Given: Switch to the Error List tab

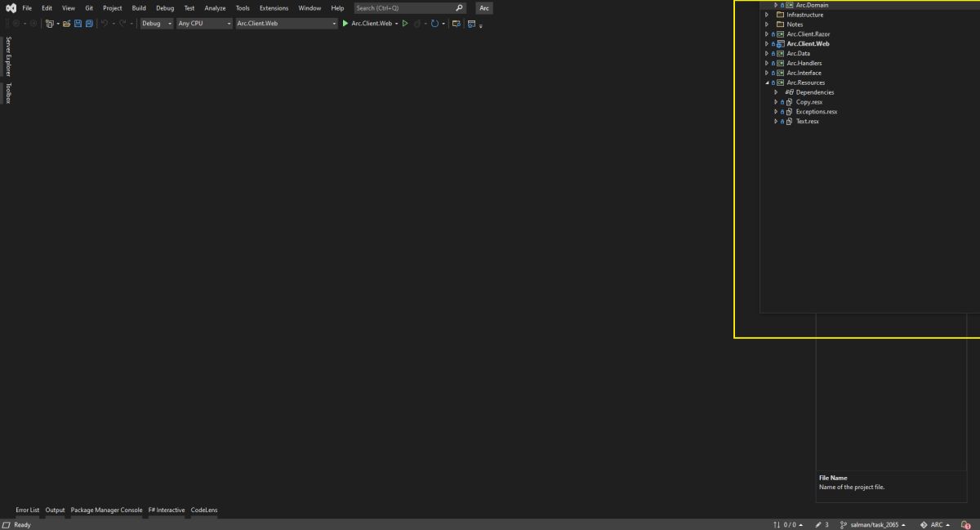Looking at the screenshot, I should [x=28, y=510].
